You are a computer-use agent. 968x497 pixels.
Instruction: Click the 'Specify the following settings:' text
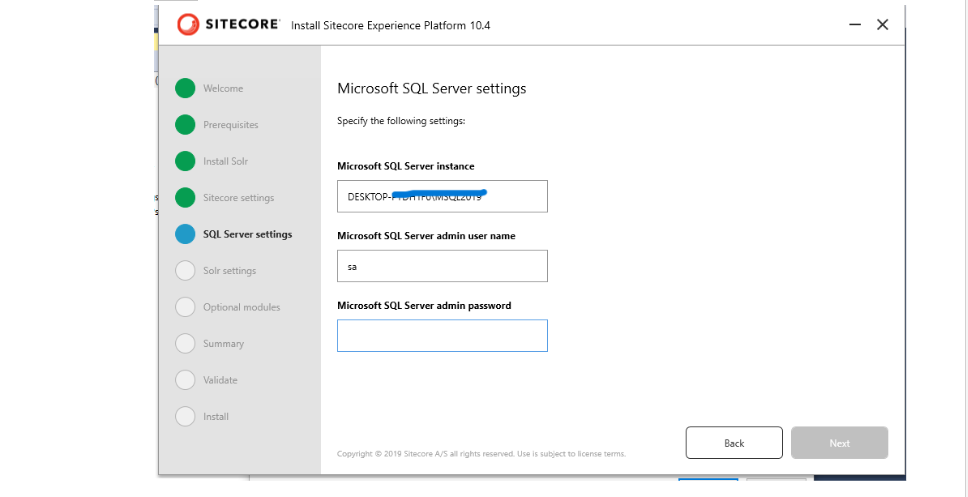(x=401, y=121)
